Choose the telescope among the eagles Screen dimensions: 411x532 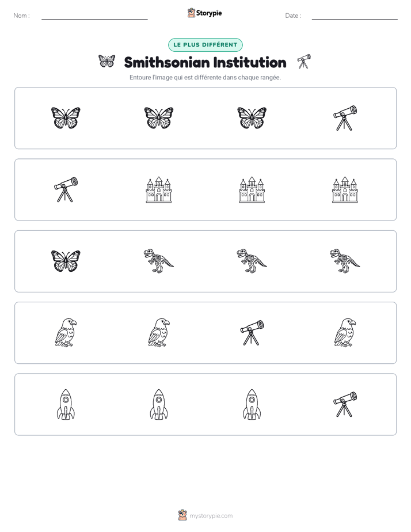pyautogui.click(x=252, y=333)
